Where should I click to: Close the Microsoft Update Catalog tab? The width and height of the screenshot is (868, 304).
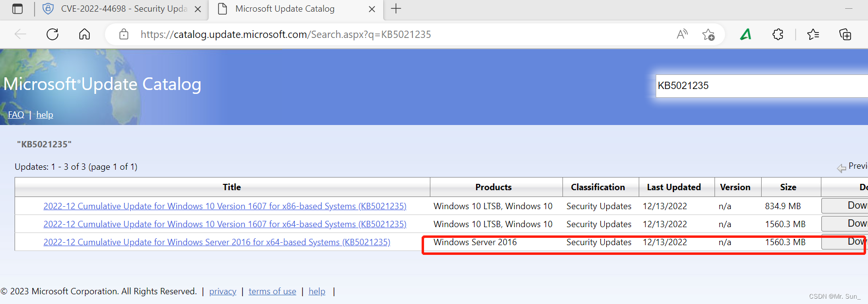click(x=372, y=9)
